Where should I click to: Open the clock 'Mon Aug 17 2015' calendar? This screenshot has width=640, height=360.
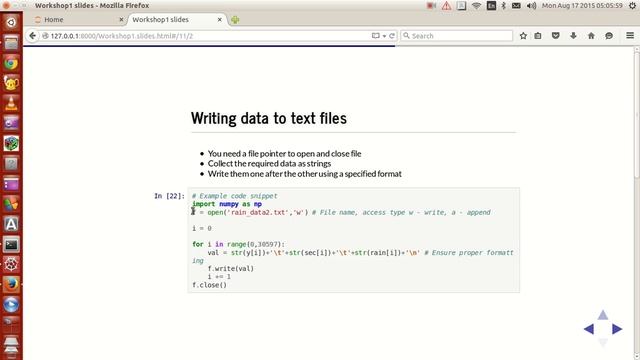coord(582,6)
